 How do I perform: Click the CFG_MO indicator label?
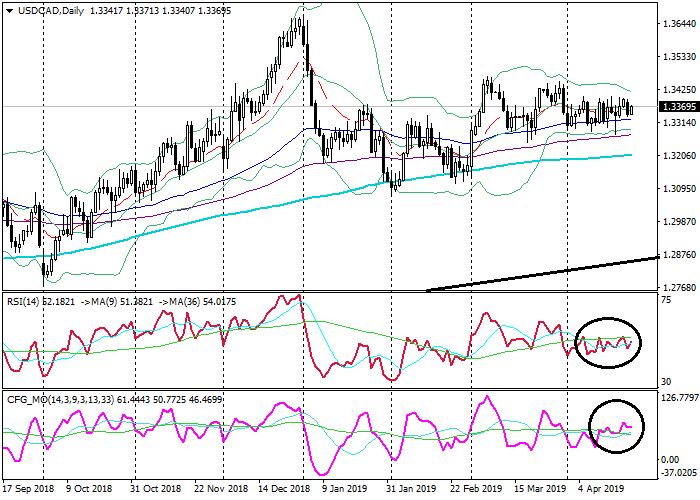coord(29,399)
